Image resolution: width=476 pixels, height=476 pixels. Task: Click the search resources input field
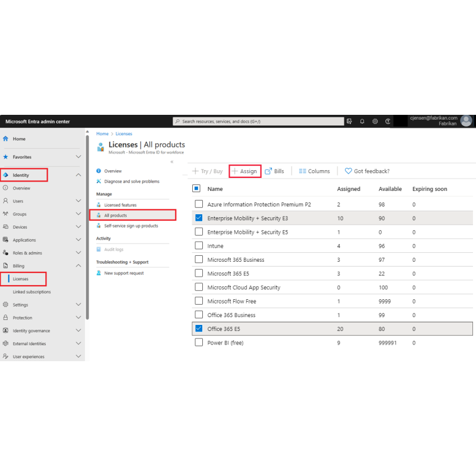(x=258, y=121)
